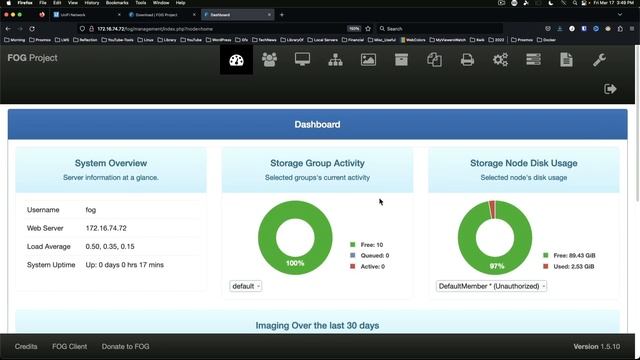Click the 'Imaging Over the last 30 days' heading
640x360 pixels.
317,326
